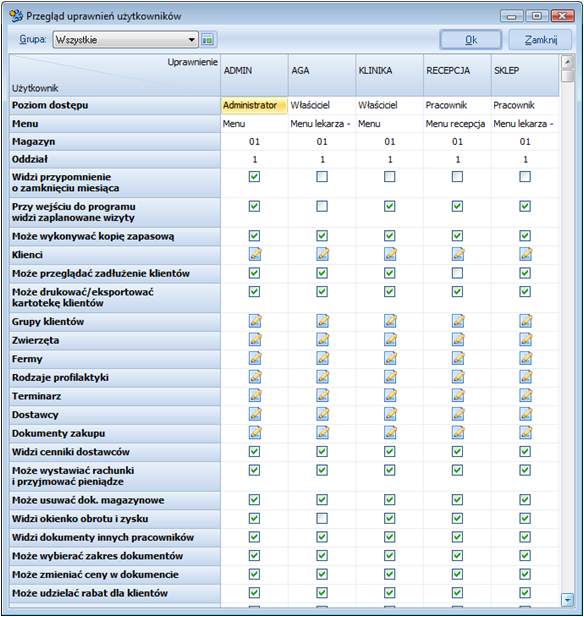The width and height of the screenshot is (584, 617).
Task: Edit Rodzaje profilaktyki permissions for ADMIN
Action: [x=255, y=377]
